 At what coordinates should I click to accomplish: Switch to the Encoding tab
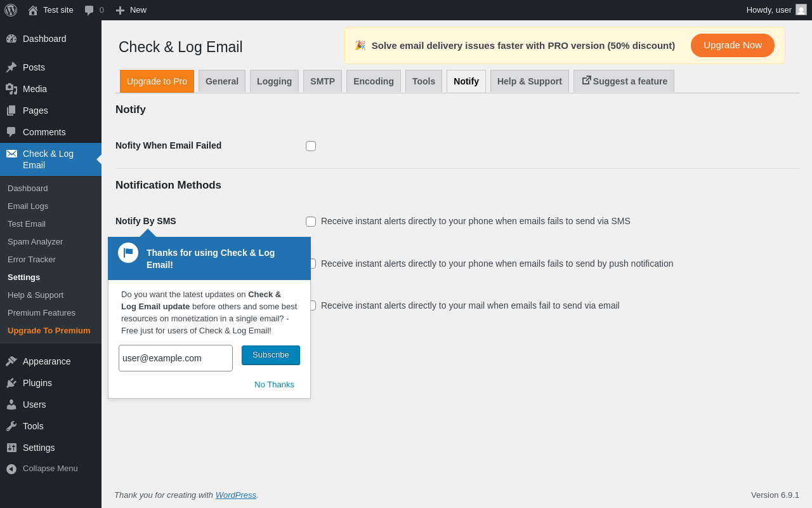point(374,81)
